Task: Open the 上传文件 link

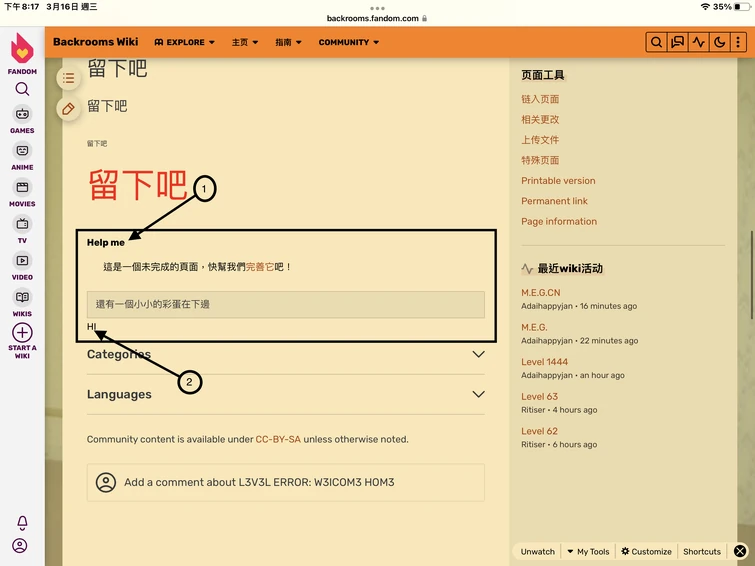Action: pos(540,140)
